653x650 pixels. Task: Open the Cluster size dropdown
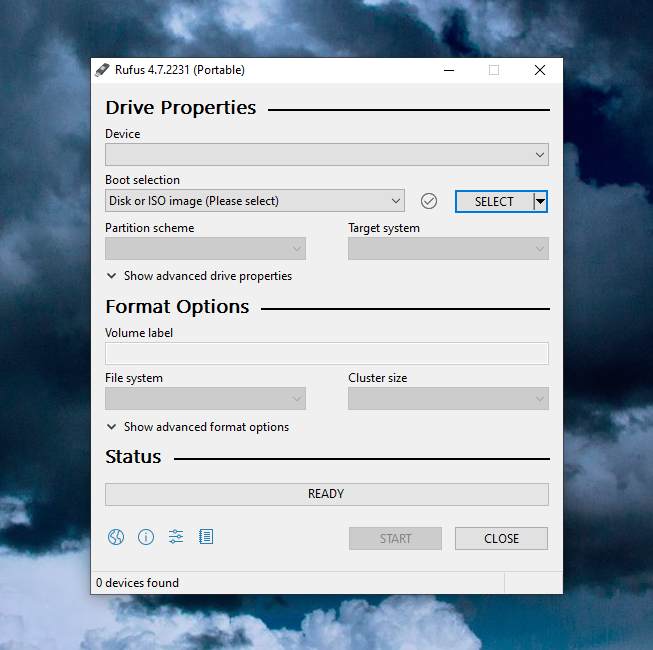coord(448,398)
